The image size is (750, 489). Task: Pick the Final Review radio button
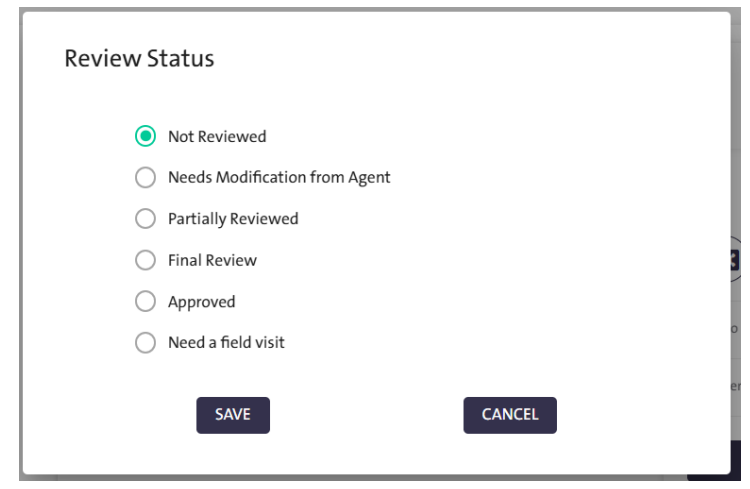click(x=145, y=260)
